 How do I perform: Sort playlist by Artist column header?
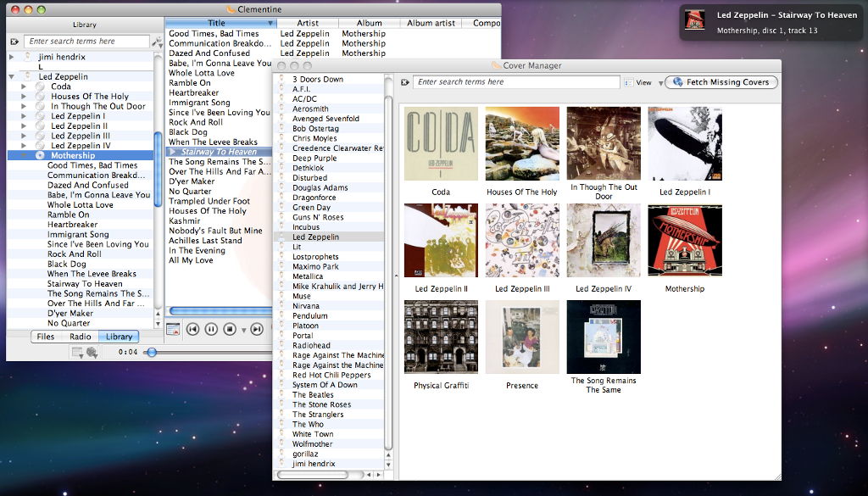pos(308,23)
